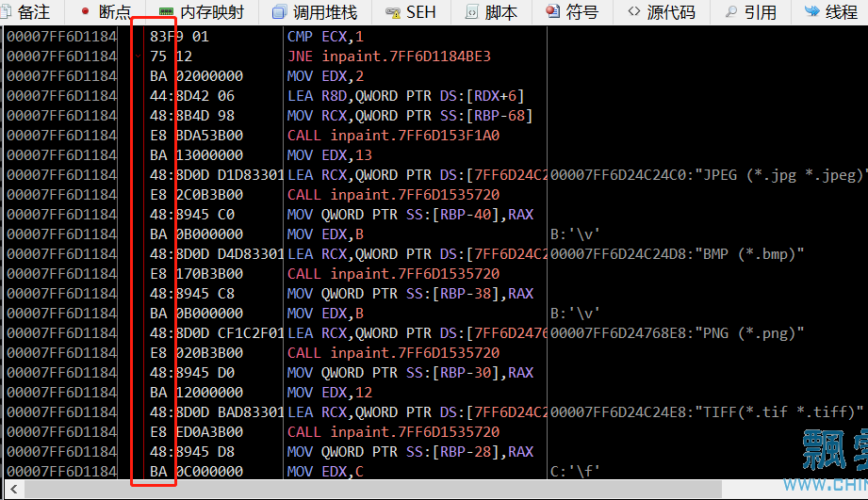Click the "PNG (*.png)" string comment
The height and width of the screenshot is (500, 868).
pyautogui.click(x=677, y=333)
